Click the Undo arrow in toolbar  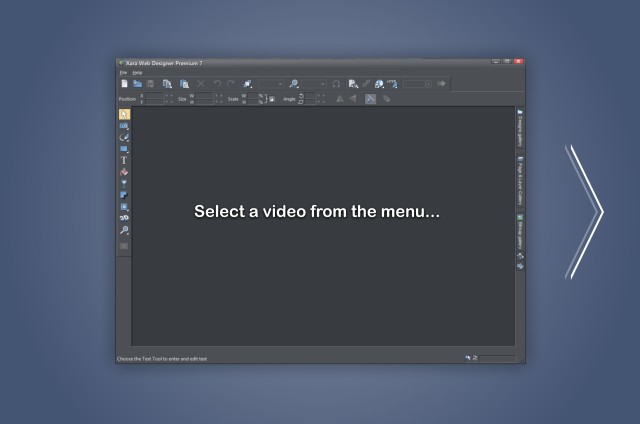tap(217, 84)
